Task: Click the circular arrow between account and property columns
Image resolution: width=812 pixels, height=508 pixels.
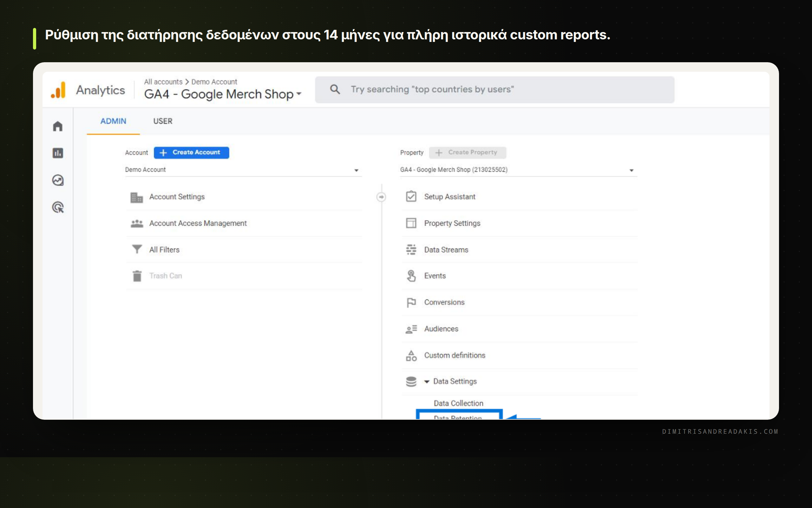Action: [381, 197]
